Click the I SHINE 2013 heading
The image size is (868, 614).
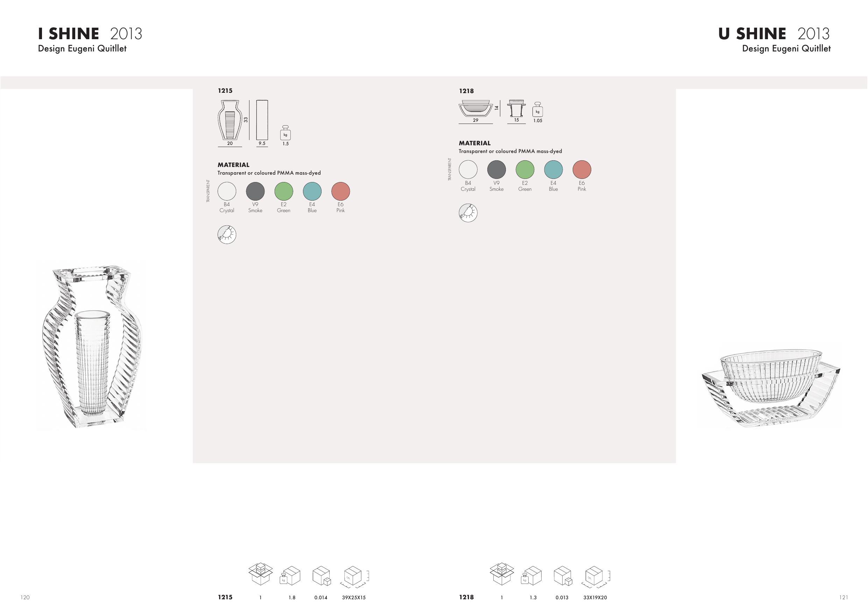(90, 34)
